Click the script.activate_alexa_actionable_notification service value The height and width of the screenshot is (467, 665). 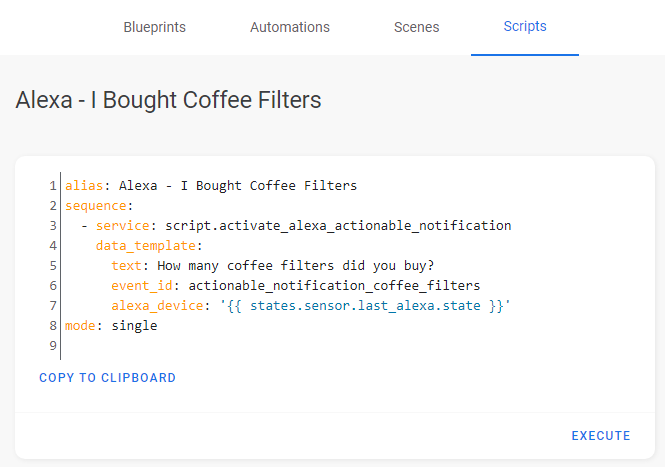[338, 226]
